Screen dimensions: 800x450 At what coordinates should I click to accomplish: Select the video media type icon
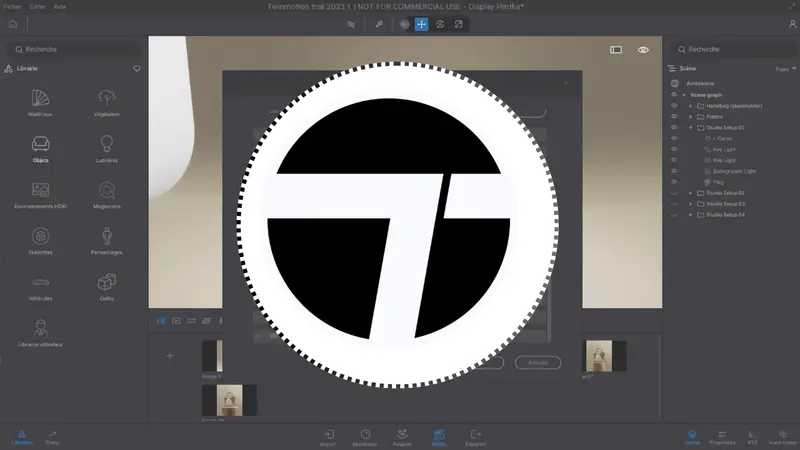[x=176, y=320]
